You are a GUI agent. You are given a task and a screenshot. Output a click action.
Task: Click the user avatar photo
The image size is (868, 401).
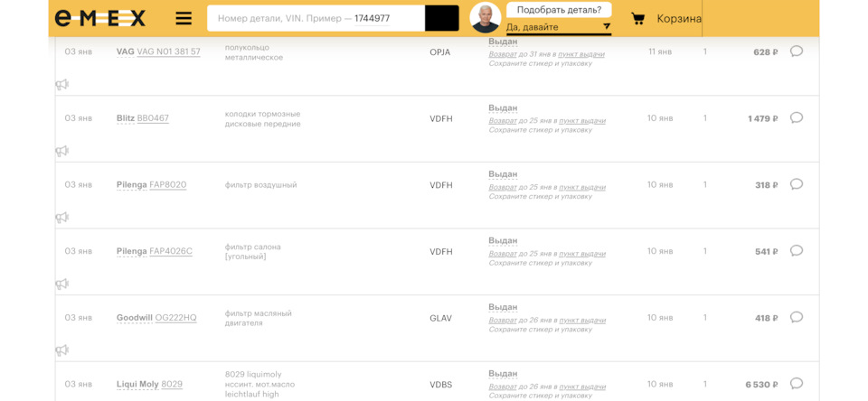click(x=486, y=18)
